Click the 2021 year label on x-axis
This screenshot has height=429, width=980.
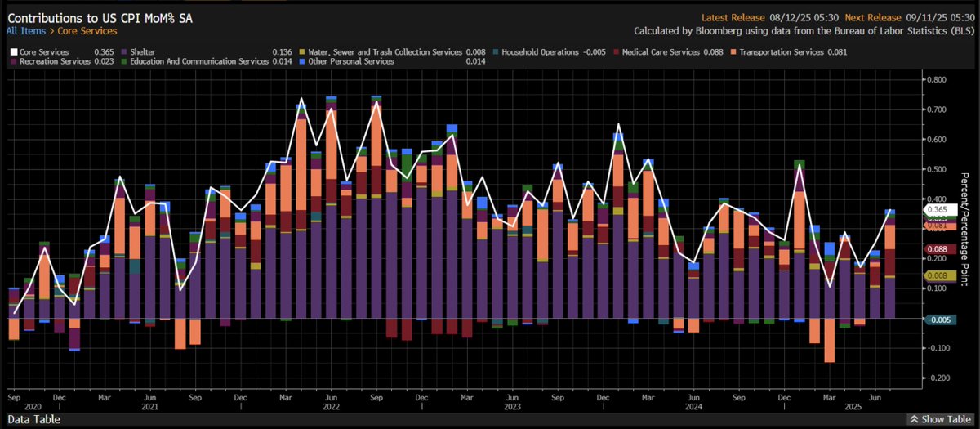pos(151,405)
